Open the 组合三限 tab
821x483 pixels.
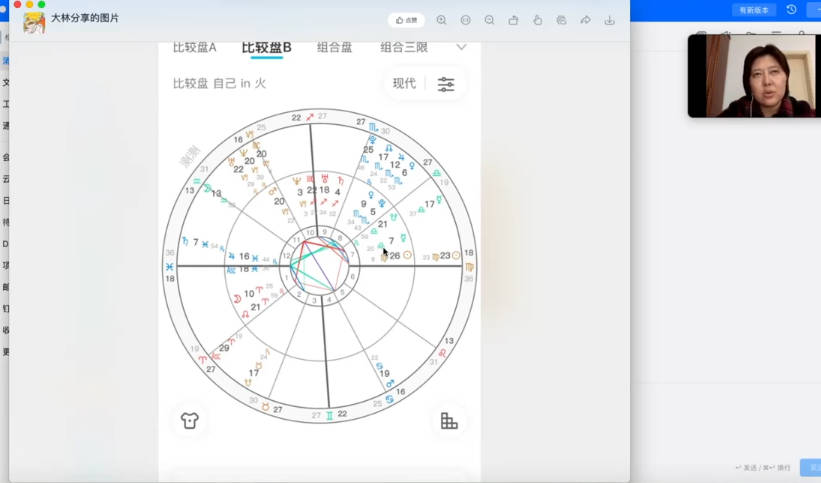click(x=404, y=47)
